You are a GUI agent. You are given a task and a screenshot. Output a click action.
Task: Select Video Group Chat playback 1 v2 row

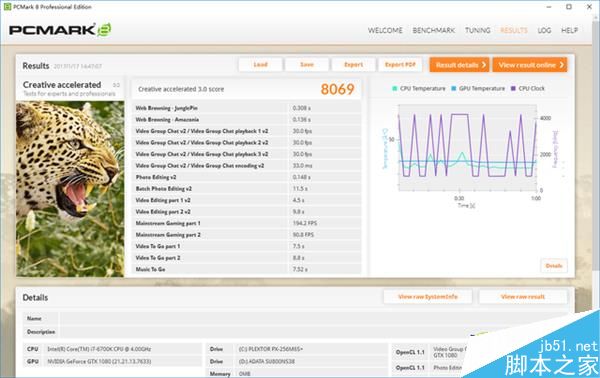tap(246, 131)
